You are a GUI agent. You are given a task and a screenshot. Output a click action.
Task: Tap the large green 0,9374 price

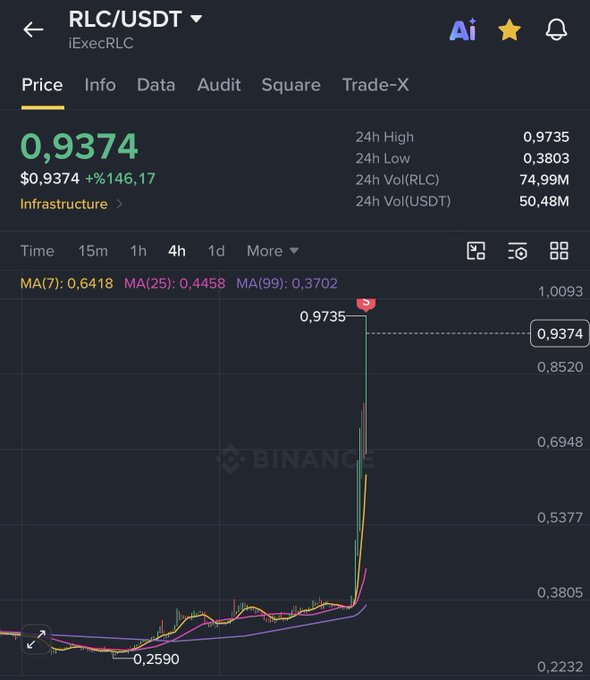coord(79,146)
